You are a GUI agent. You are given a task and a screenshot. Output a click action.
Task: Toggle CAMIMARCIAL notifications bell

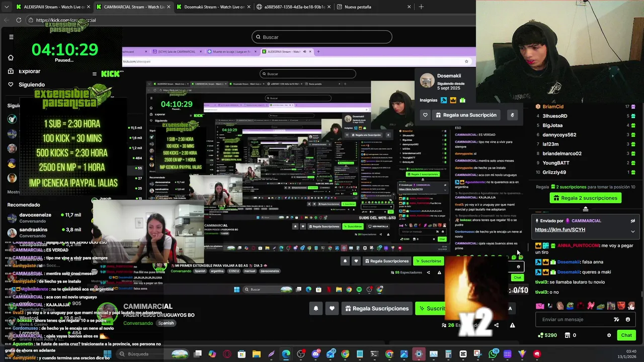(x=316, y=309)
